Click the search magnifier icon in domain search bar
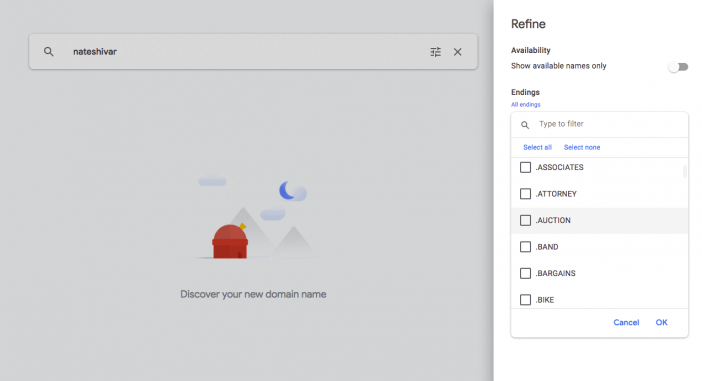This screenshot has width=702, height=381. pos(49,52)
